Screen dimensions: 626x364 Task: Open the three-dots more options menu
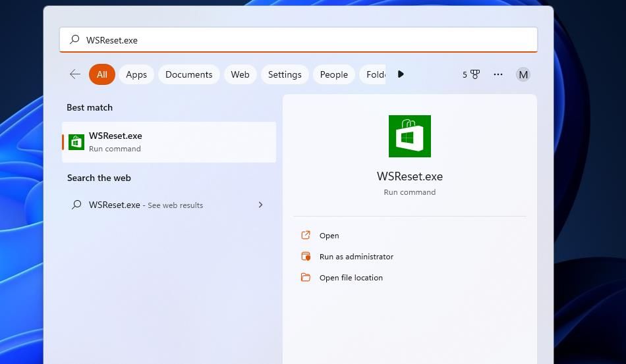[498, 74]
